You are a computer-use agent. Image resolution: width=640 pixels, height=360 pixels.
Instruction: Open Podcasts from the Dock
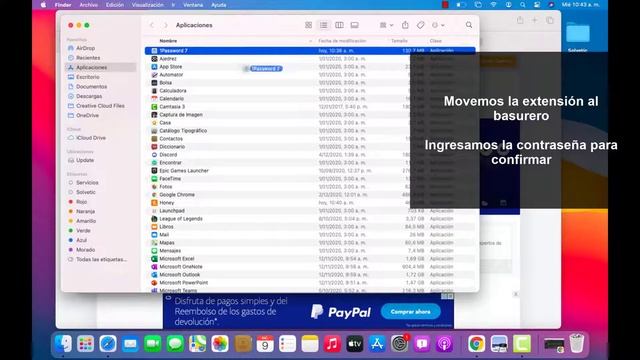(x=444, y=344)
